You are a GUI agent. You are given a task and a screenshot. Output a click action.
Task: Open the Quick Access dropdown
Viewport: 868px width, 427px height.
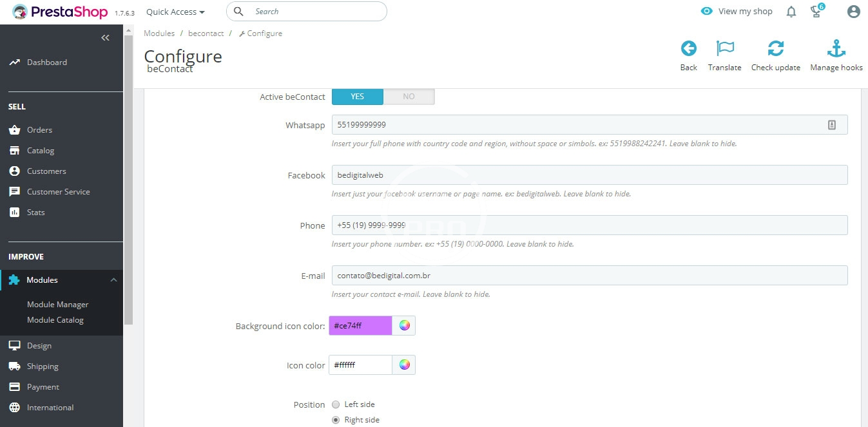tap(175, 12)
